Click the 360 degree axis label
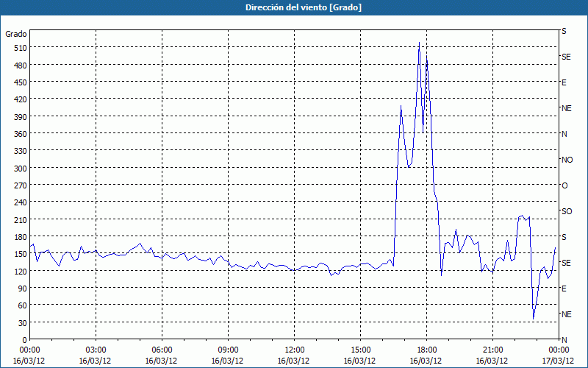Image resolution: width=588 pixels, height=368 pixels. [x=21, y=134]
